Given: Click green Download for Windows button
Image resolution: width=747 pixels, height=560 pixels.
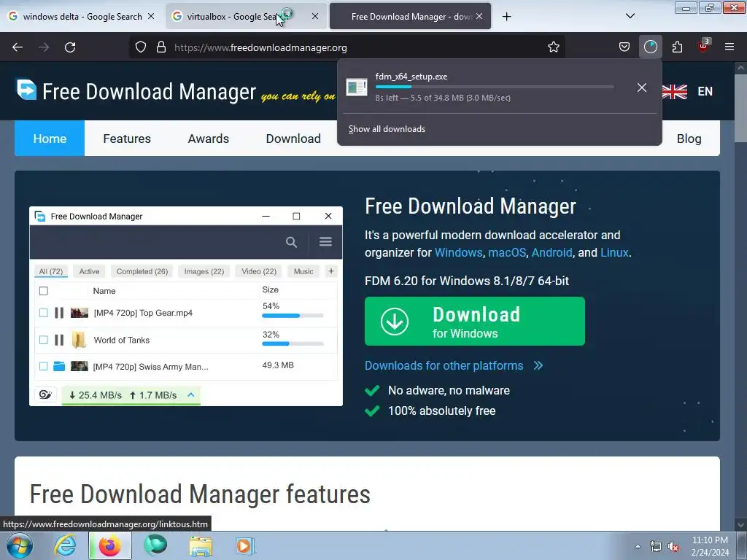Looking at the screenshot, I should coord(474,321).
